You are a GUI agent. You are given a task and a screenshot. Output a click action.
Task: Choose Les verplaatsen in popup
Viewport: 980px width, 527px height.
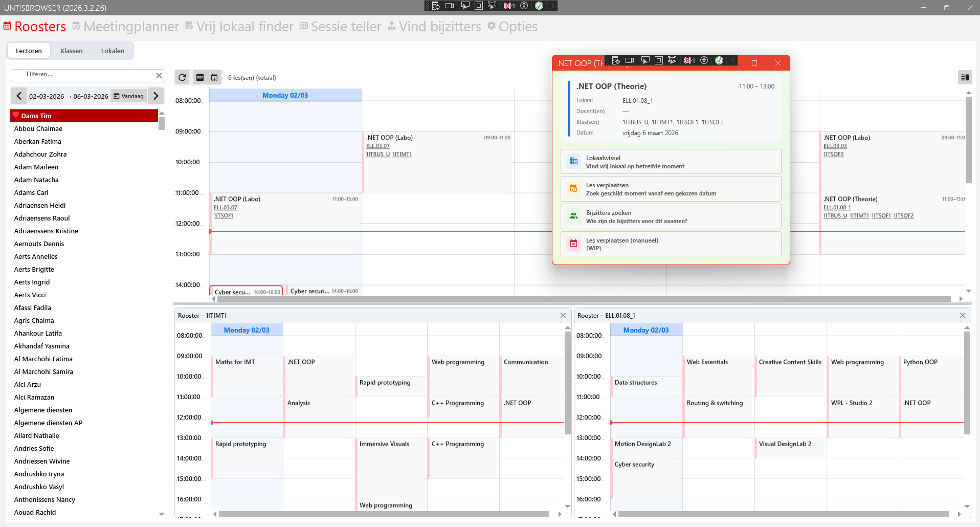[x=671, y=189]
